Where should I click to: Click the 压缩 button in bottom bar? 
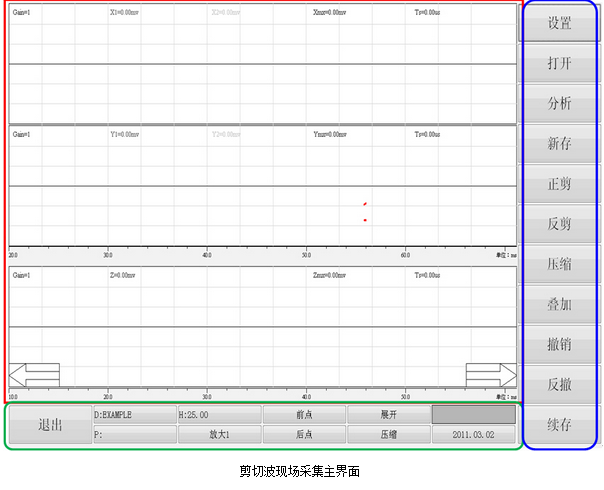[x=388, y=435]
